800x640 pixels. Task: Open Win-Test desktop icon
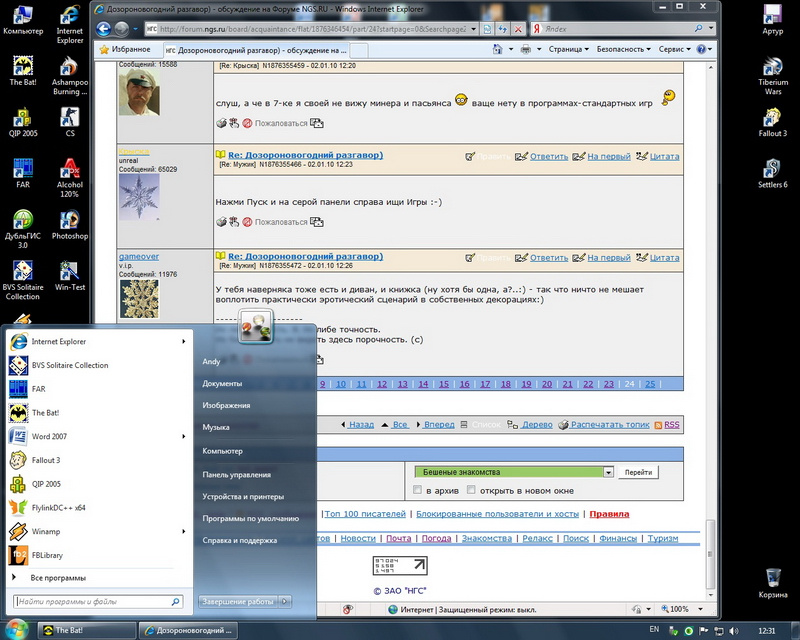(x=70, y=276)
